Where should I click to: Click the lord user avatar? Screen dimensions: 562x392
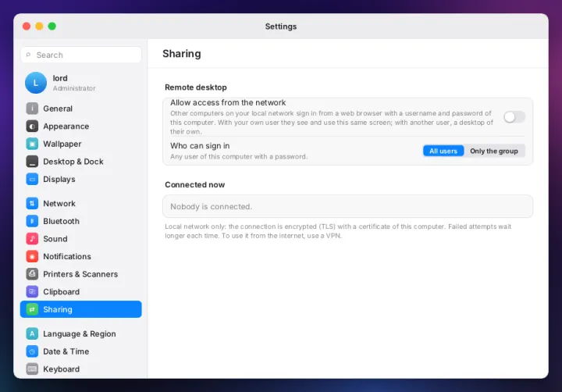[35, 83]
